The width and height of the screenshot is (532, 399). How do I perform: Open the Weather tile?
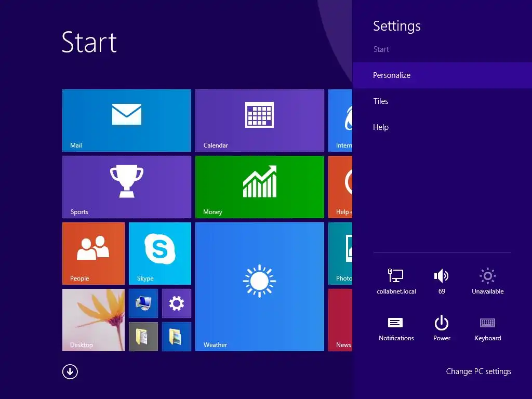(x=260, y=287)
